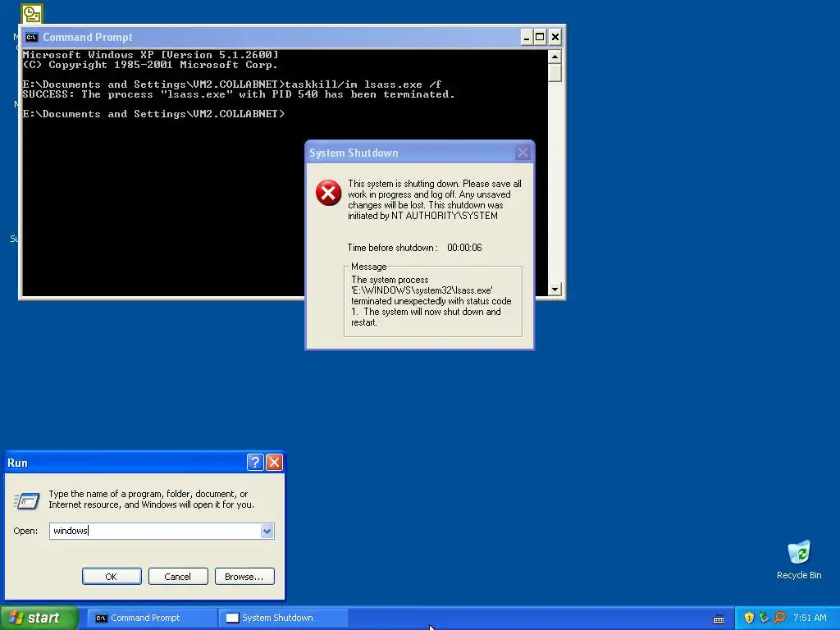This screenshot has width=840, height=630.
Task: Click the orange magnifier tray icon
Action: point(779,618)
